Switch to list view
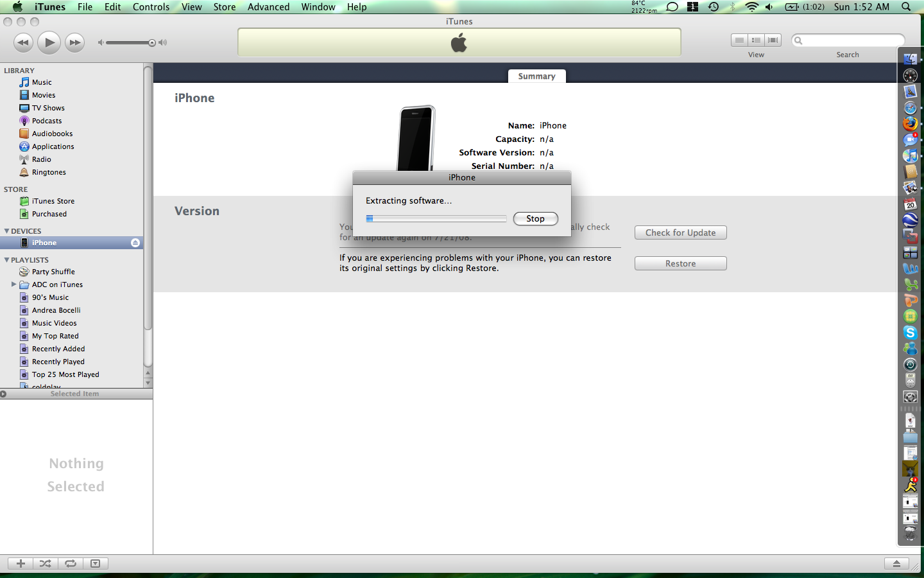 coord(740,40)
